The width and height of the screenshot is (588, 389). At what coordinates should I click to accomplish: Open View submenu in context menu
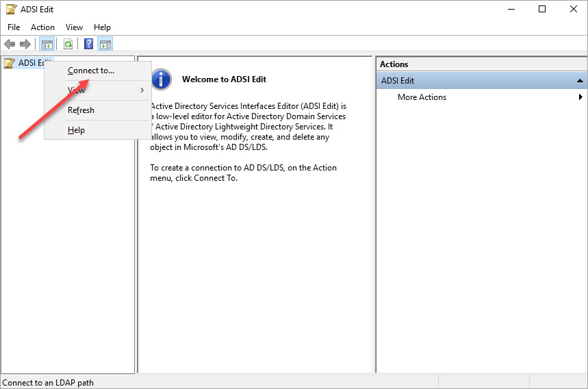[x=98, y=90]
